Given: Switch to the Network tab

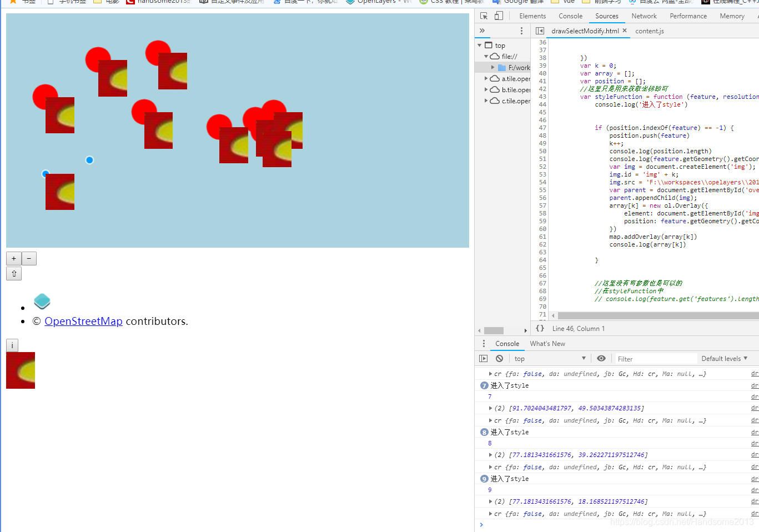Looking at the screenshot, I should pyautogui.click(x=644, y=16).
